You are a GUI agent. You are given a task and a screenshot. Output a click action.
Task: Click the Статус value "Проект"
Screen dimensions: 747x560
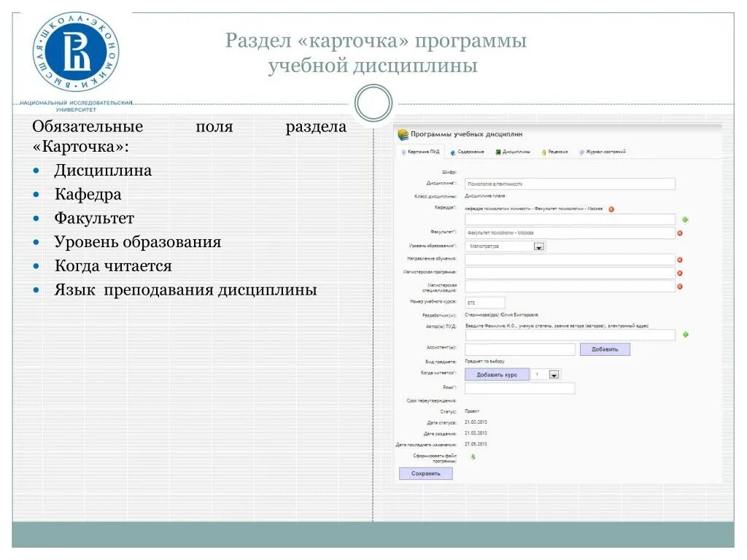coord(472,411)
